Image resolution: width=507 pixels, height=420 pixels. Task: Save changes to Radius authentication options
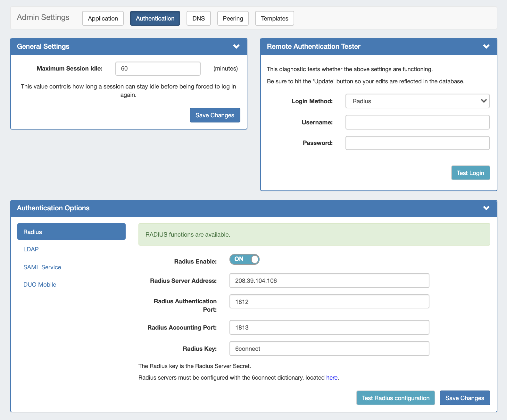pos(464,398)
